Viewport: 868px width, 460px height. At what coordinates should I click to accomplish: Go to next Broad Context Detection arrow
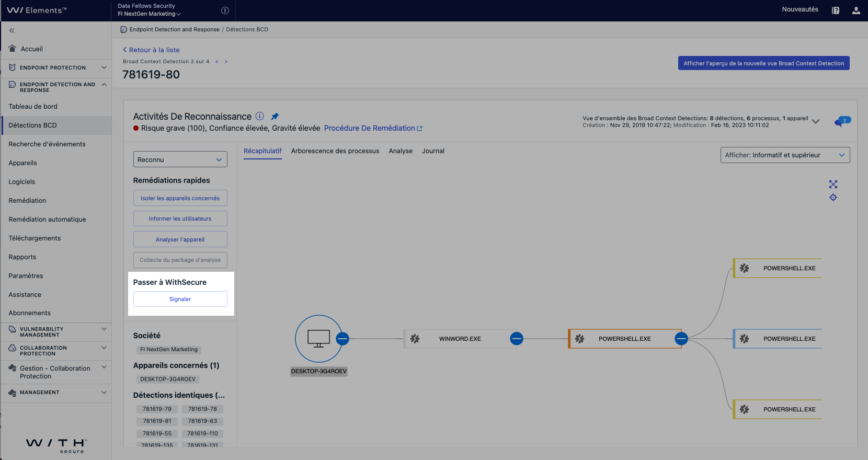[x=226, y=62]
